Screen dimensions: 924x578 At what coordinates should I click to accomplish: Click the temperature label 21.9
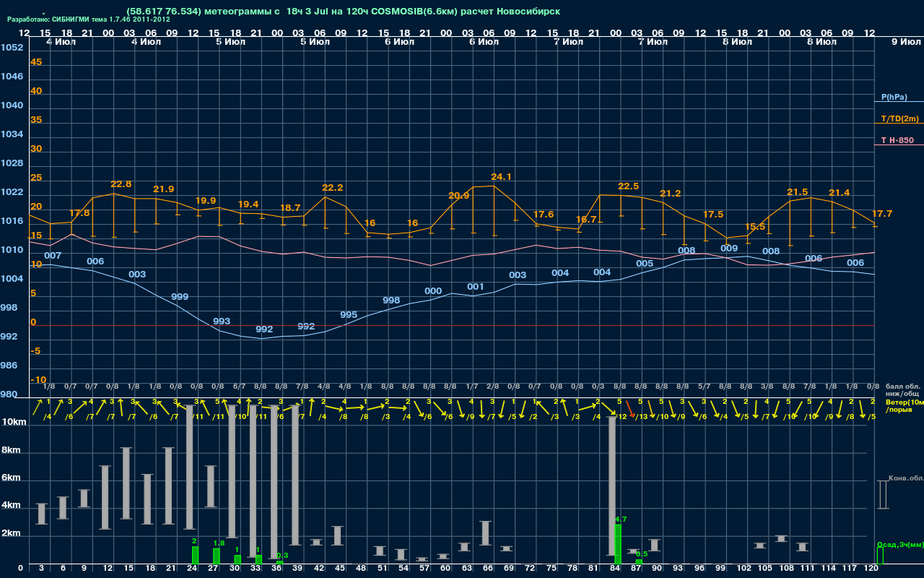164,189
